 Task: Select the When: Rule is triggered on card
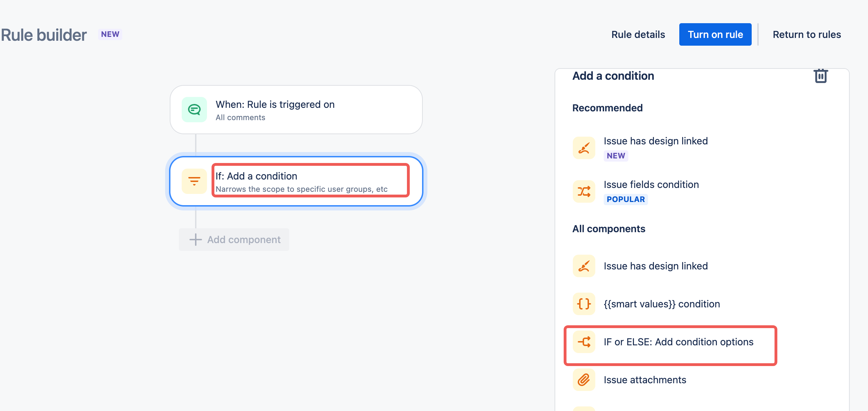tap(296, 110)
